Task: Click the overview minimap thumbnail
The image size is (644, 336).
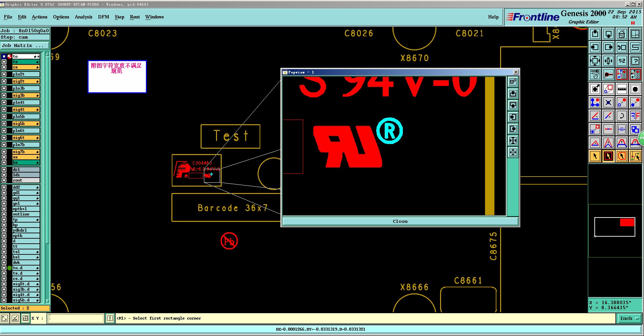Action: (614, 227)
